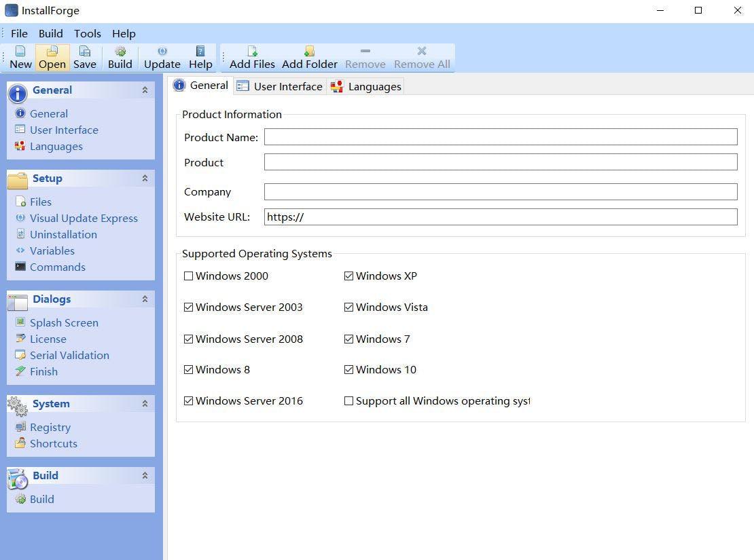
Task: Click the System section header
Action: coord(81,404)
